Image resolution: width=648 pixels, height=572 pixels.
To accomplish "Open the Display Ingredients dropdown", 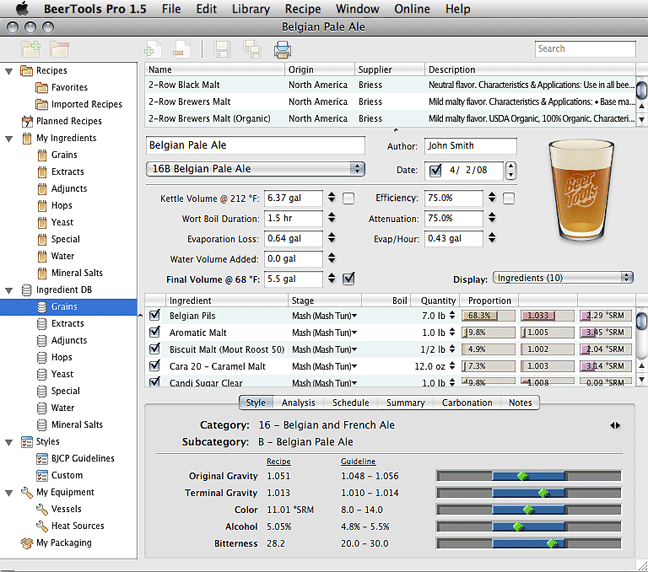I will pyautogui.click(x=563, y=277).
